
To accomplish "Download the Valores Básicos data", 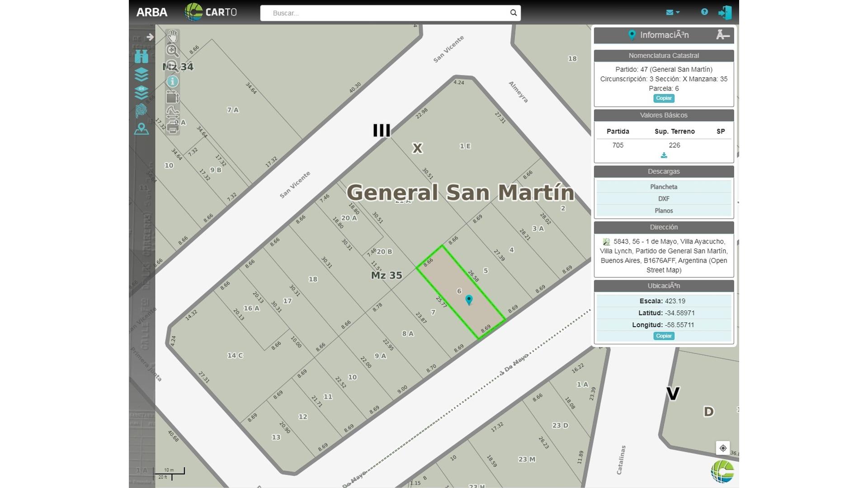I will 664,155.
